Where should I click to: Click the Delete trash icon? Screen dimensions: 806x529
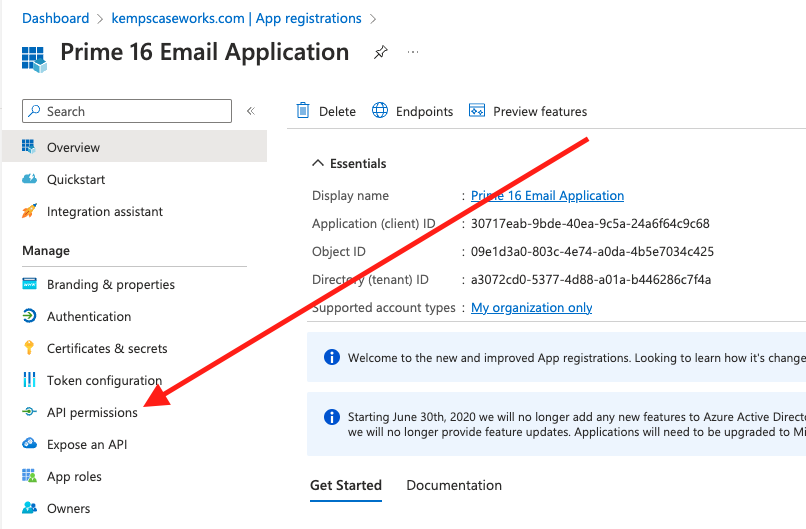[x=303, y=111]
